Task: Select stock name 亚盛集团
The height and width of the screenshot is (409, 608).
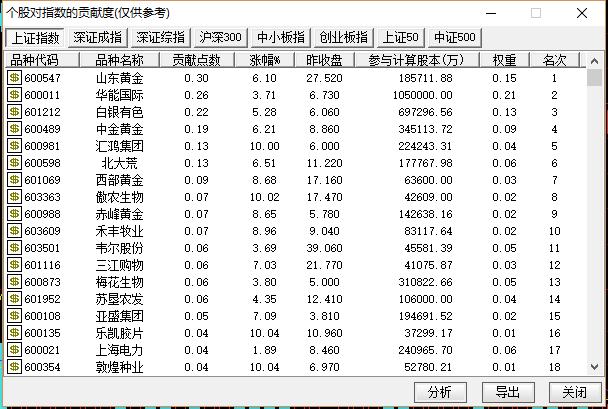Action: [119, 316]
